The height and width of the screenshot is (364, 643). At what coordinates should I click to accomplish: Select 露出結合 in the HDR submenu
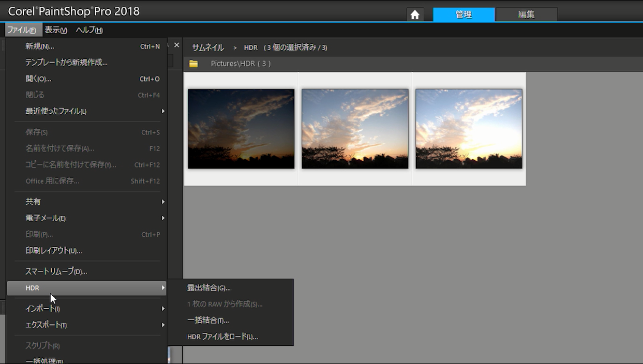[x=208, y=288]
